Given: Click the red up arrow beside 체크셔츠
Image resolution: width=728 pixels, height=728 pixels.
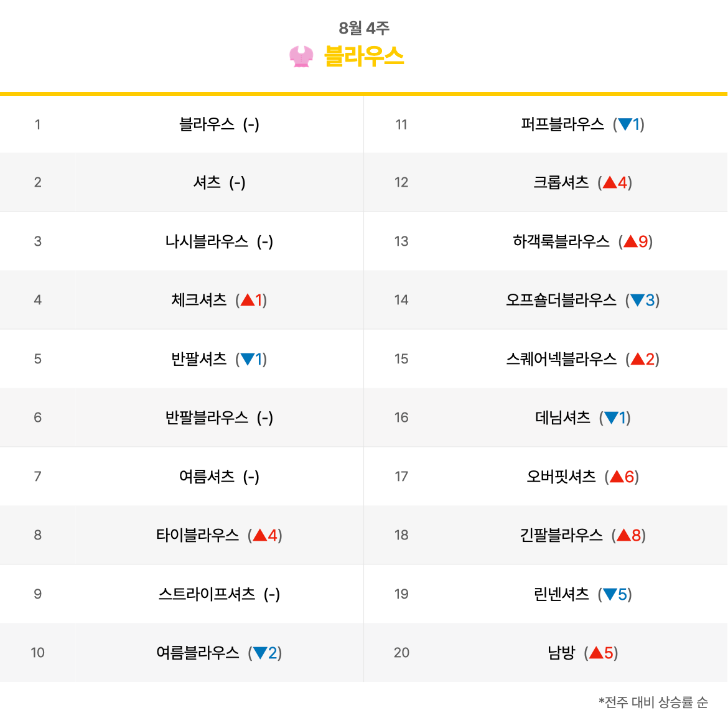Looking at the screenshot, I should click(x=248, y=300).
